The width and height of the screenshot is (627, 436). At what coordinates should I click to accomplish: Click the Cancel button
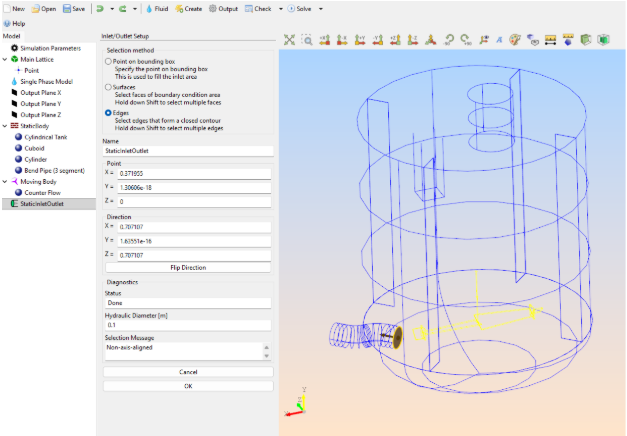point(188,371)
